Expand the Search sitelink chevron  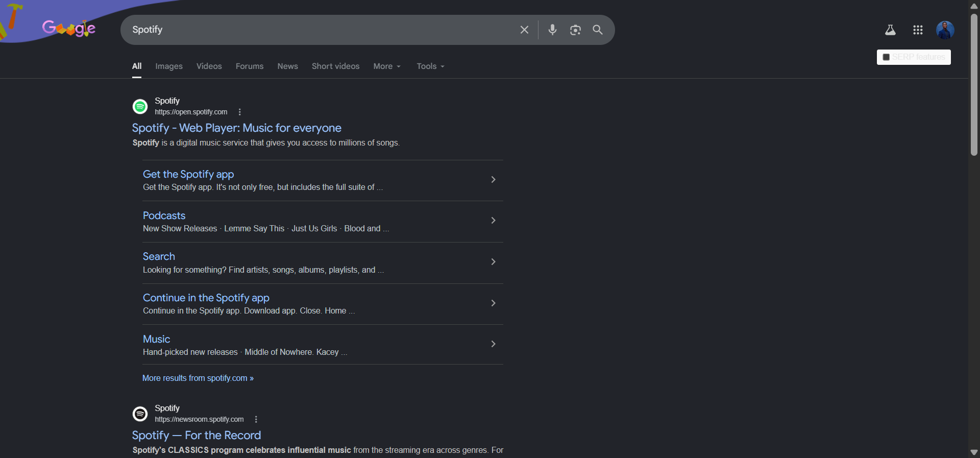[x=493, y=262]
